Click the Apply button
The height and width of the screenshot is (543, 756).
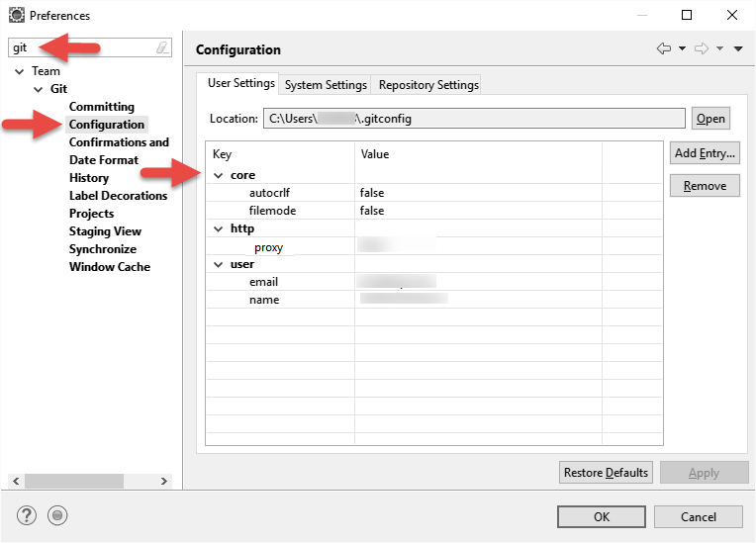704,473
